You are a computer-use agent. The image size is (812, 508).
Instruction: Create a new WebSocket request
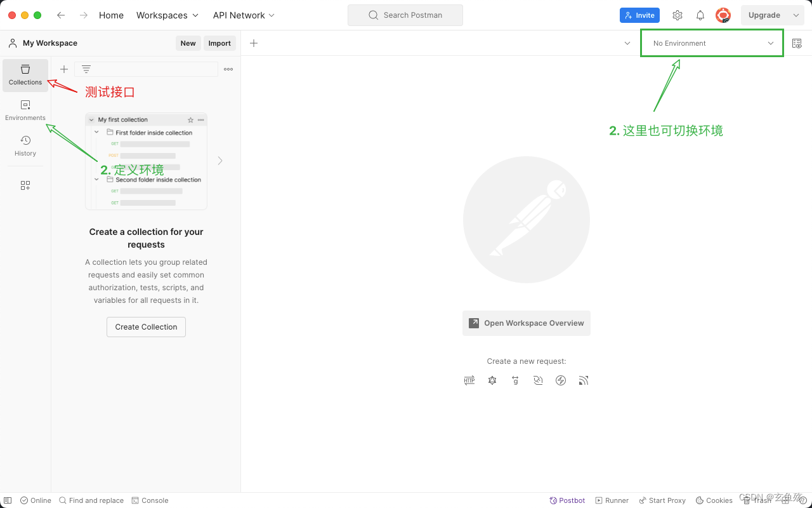point(538,380)
